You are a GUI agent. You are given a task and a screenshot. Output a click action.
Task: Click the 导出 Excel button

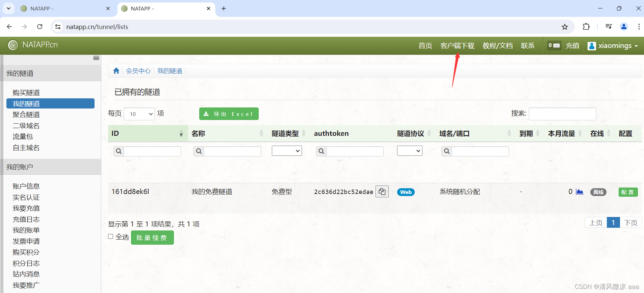(x=229, y=114)
